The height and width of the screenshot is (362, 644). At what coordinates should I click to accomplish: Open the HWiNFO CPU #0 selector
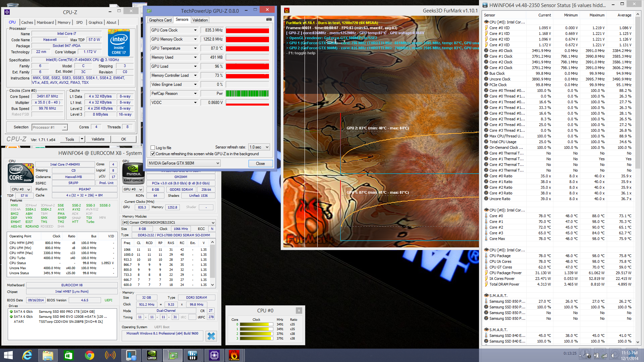point(21,189)
